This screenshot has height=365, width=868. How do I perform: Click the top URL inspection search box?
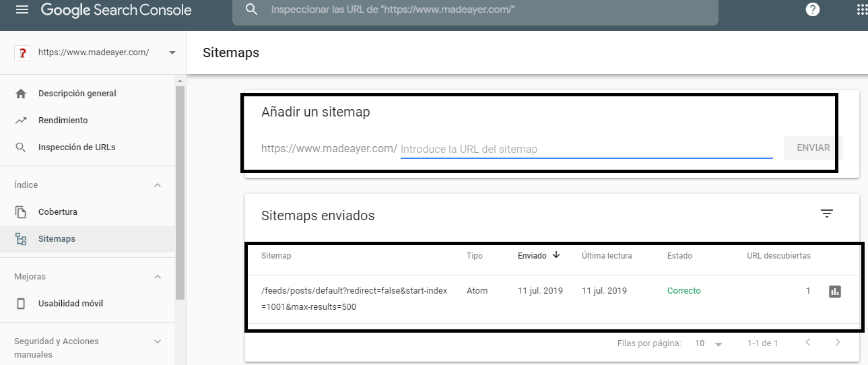point(475,11)
